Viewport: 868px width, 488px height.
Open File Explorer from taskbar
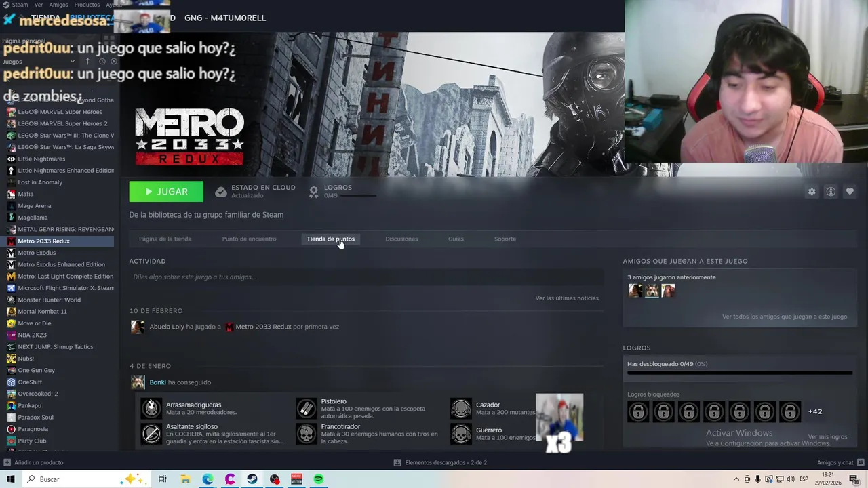click(x=185, y=479)
